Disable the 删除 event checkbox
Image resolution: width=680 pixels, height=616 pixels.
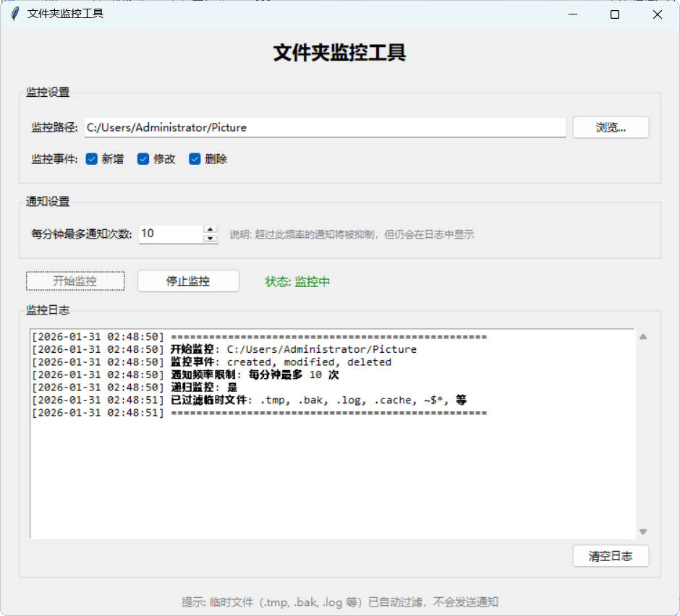click(x=195, y=159)
